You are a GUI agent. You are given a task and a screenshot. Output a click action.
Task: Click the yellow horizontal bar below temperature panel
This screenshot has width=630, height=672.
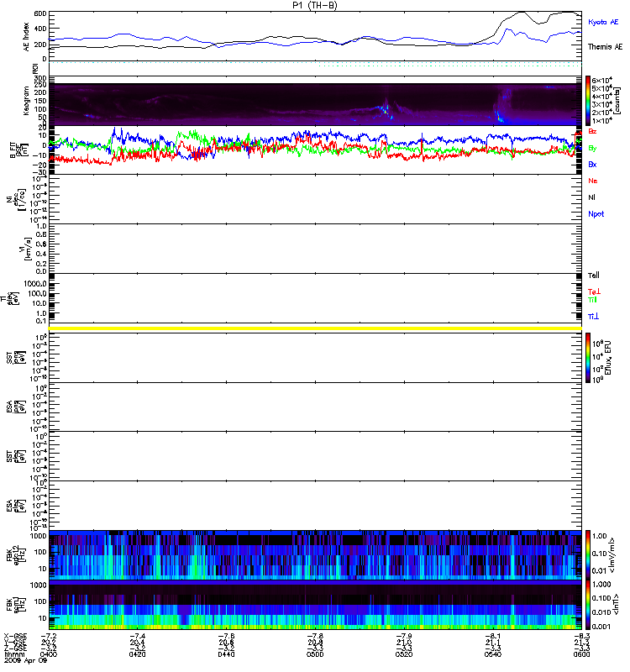click(x=316, y=328)
